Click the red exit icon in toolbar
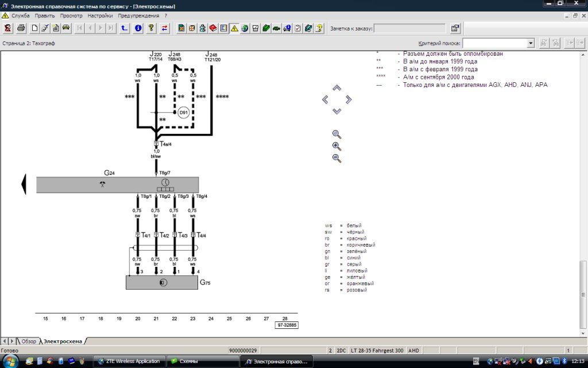 pos(7,28)
